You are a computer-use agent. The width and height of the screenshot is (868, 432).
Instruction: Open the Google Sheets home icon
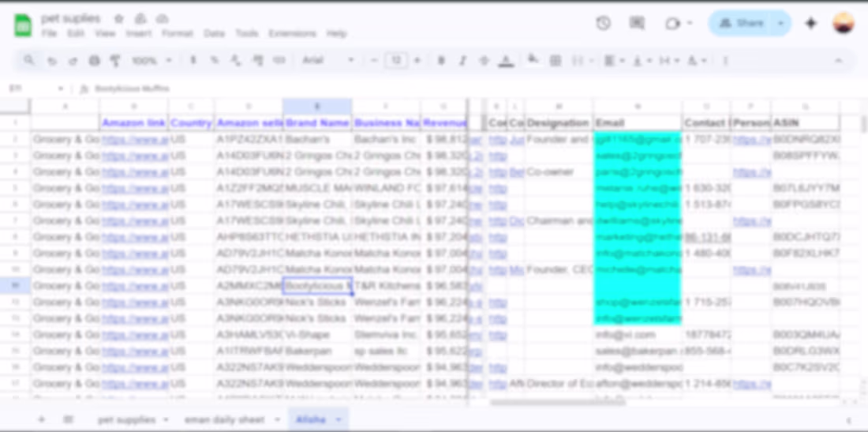(x=23, y=25)
